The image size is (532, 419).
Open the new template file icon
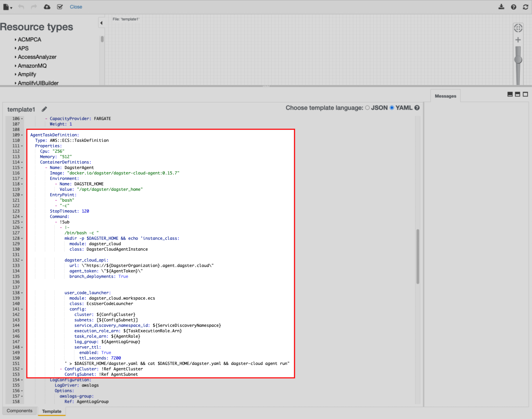tap(6, 6)
